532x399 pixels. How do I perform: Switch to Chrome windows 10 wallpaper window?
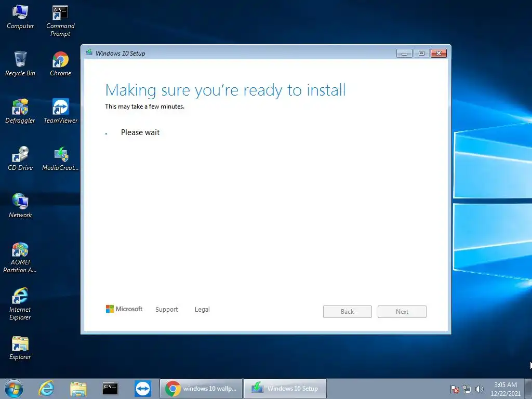201,389
